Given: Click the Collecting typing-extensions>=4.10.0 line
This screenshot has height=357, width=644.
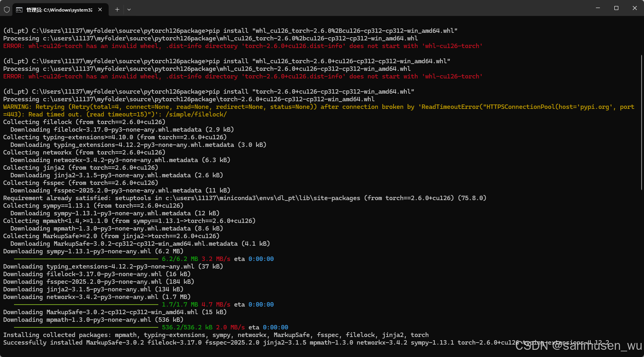Looking at the screenshot, I should coord(115,137).
